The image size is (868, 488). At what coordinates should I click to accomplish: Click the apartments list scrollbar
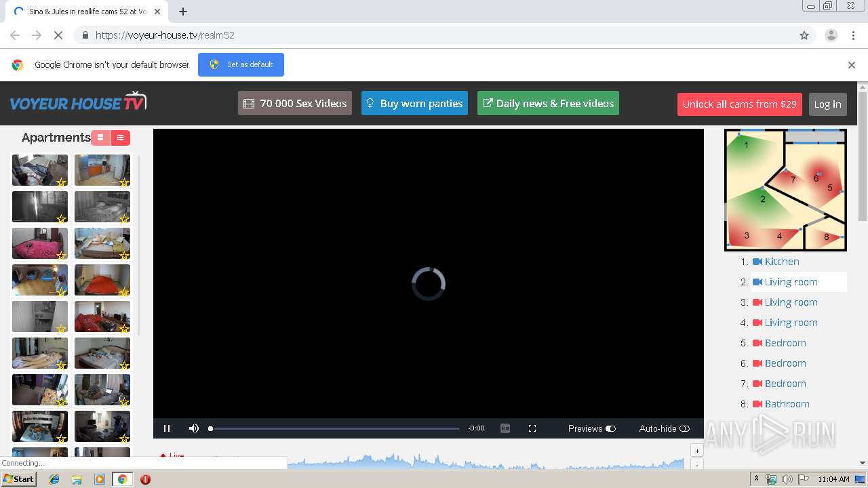point(139,244)
